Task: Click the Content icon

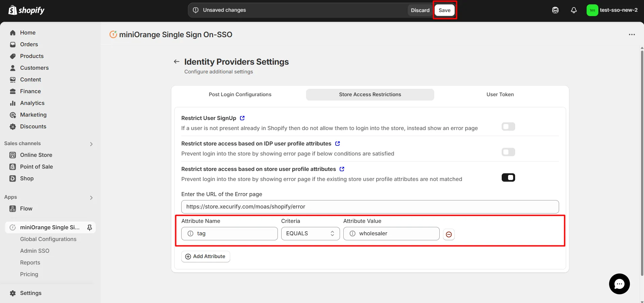Action: [x=13, y=79]
